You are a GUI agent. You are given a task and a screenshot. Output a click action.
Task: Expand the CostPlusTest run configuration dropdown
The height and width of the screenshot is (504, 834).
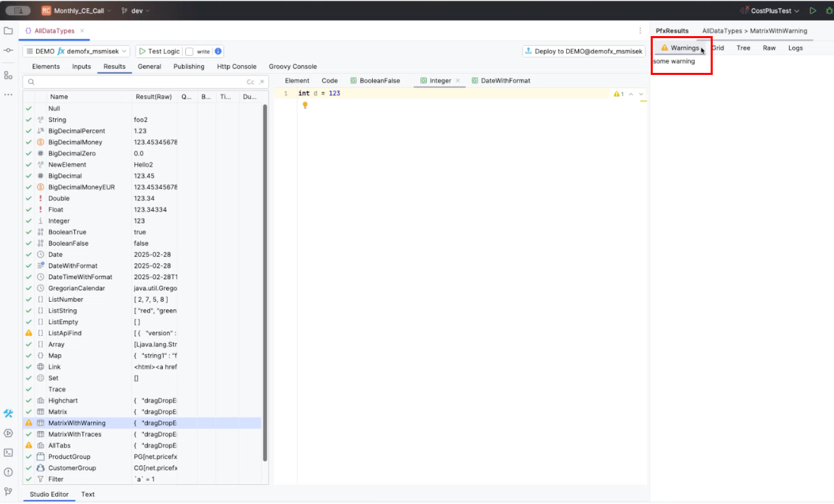coord(770,11)
